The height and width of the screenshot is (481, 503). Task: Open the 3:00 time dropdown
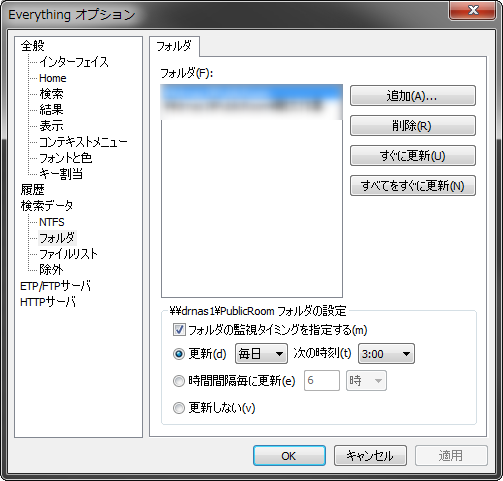coord(386,354)
